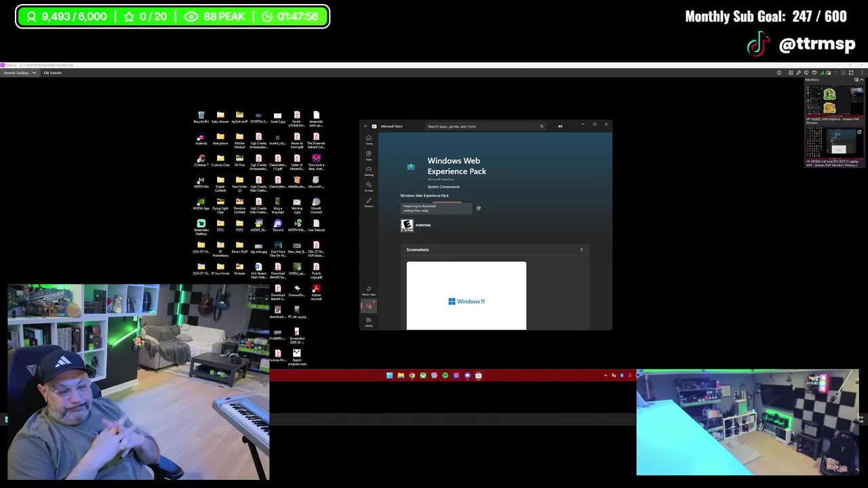The height and width of the screenshot is (488, 868).
Task: Select Ubisoft Connect desktop shortcut
Action: tap(316, 205)
